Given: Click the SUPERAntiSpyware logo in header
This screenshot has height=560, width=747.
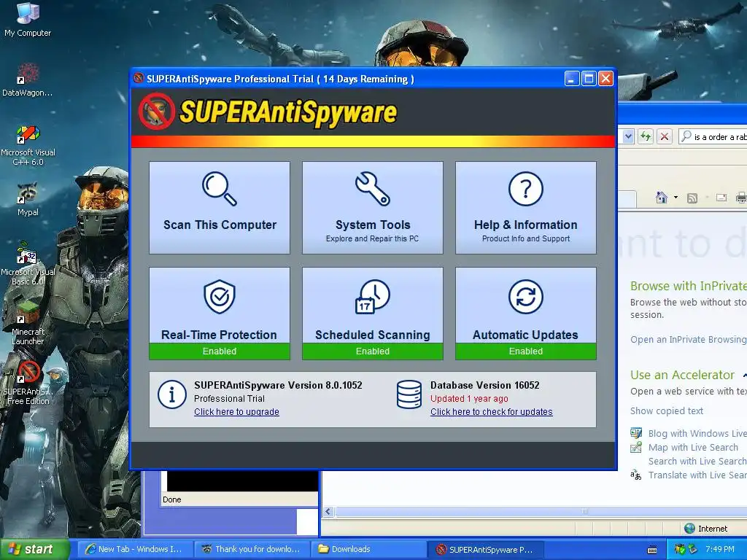Looking at the screenshot, I should coord(267,112).
